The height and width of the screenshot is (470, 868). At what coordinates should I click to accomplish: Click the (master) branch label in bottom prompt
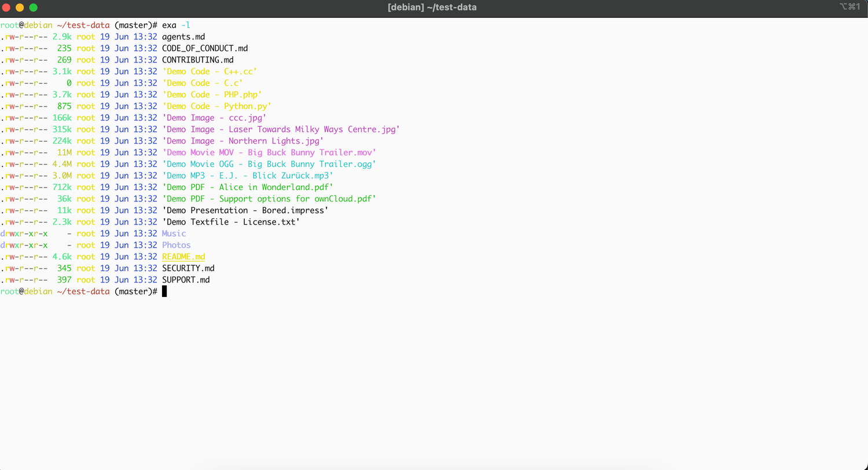(x=133, y=291)
